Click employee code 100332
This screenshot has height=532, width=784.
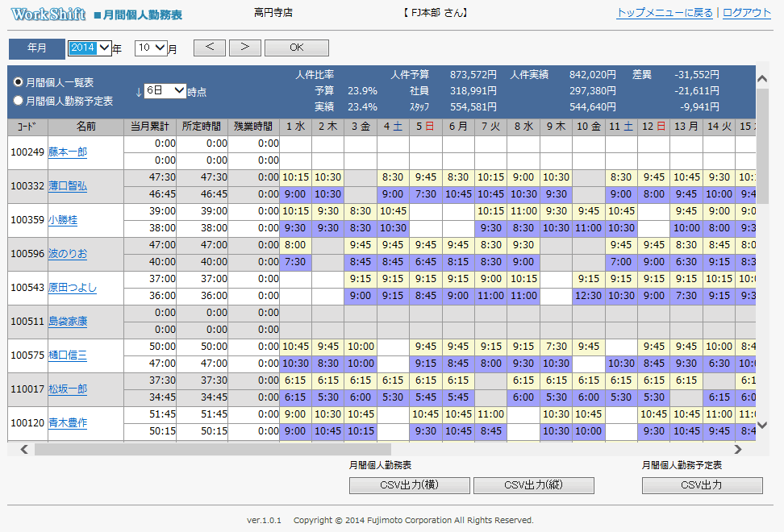27,186
